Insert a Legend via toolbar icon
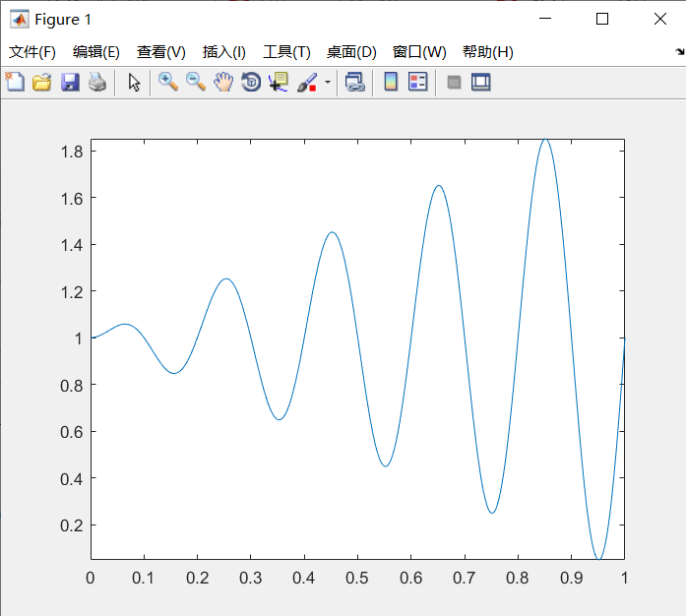This screenshot has height=616, width=686. (418, 82)
